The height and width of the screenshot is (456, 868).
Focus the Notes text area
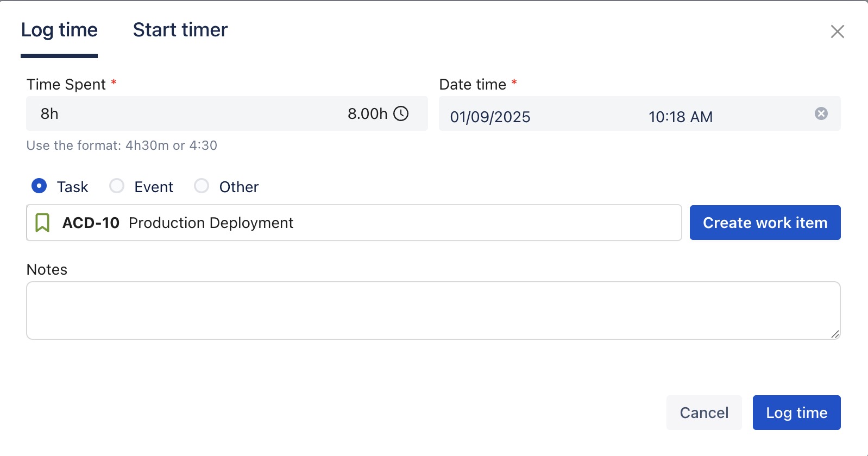[433, 311]
